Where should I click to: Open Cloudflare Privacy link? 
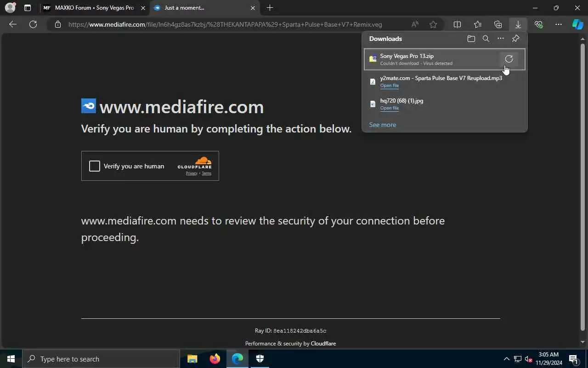tap(192, 173)
